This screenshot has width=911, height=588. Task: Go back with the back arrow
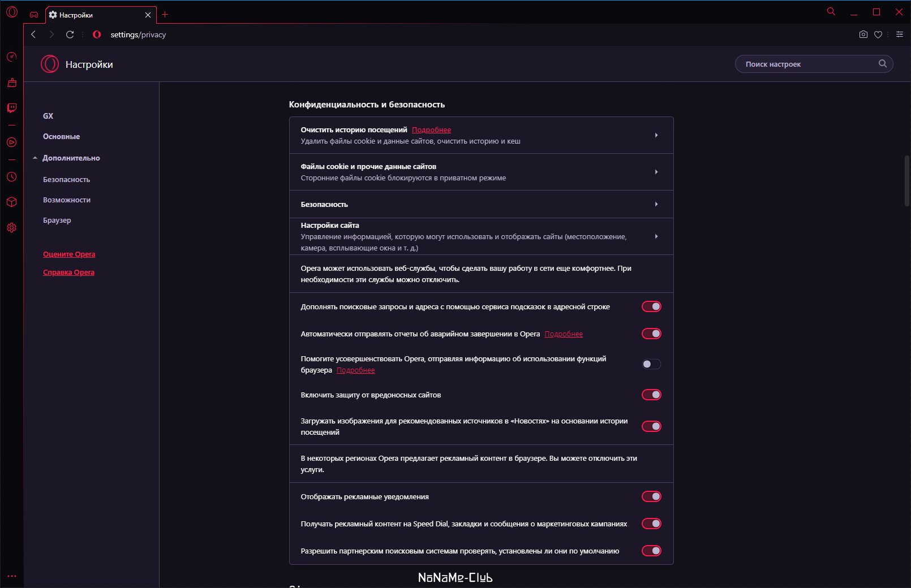click(x=33, y=34)
